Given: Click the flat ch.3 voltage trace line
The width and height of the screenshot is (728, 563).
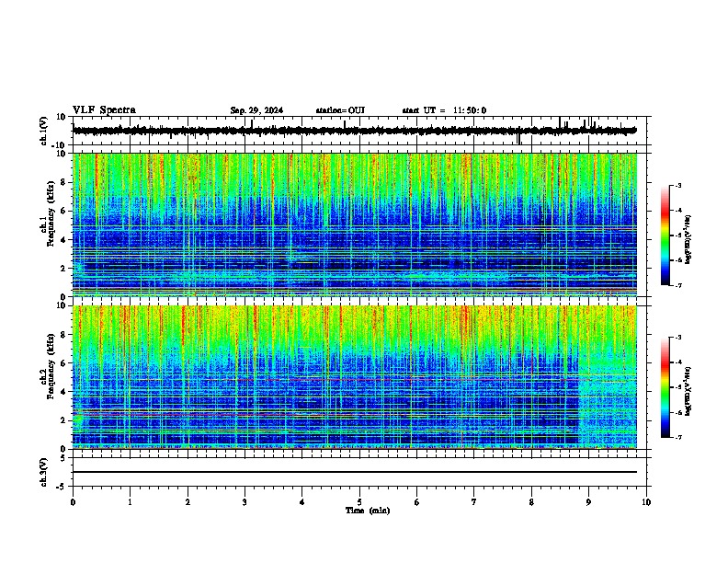Looking at the screenshot, I should click(354, 472).
